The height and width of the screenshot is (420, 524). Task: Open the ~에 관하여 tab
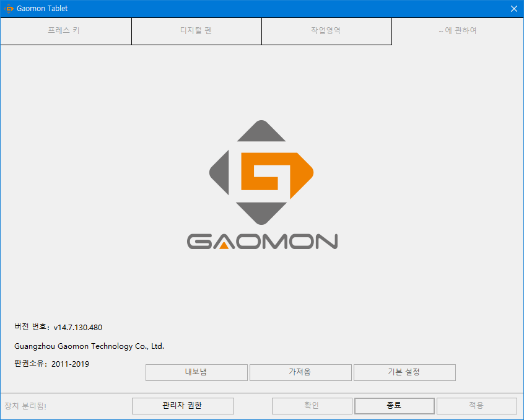458,31
